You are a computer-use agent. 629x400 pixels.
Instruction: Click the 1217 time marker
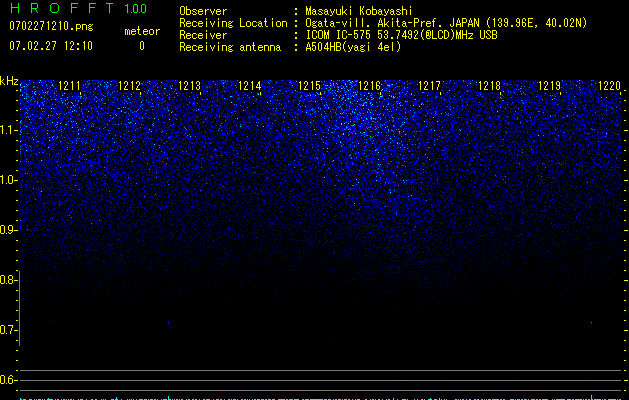click(x=430, y=86)
